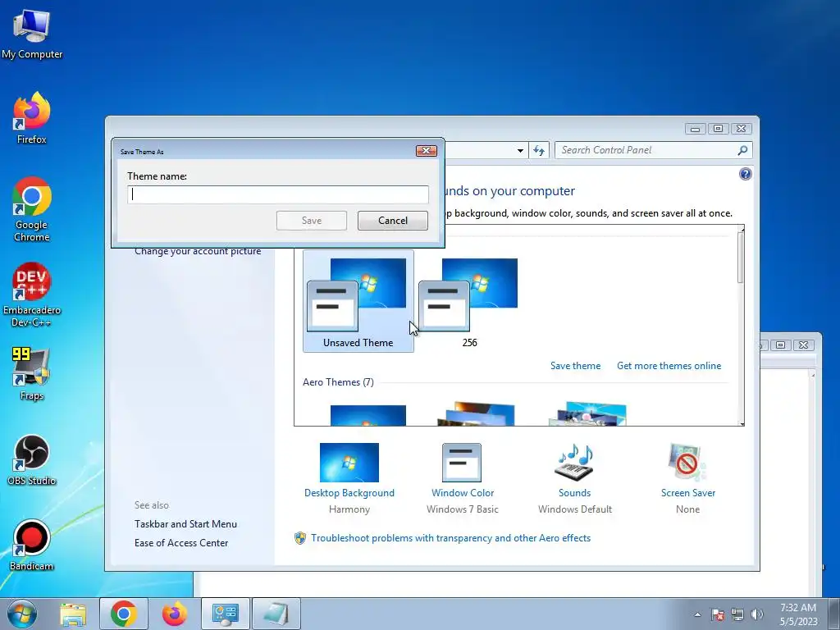This screenshot has height=630, width=840.
Task: Switch to the notepad taskbar window
Action: [x=276, y=614]
